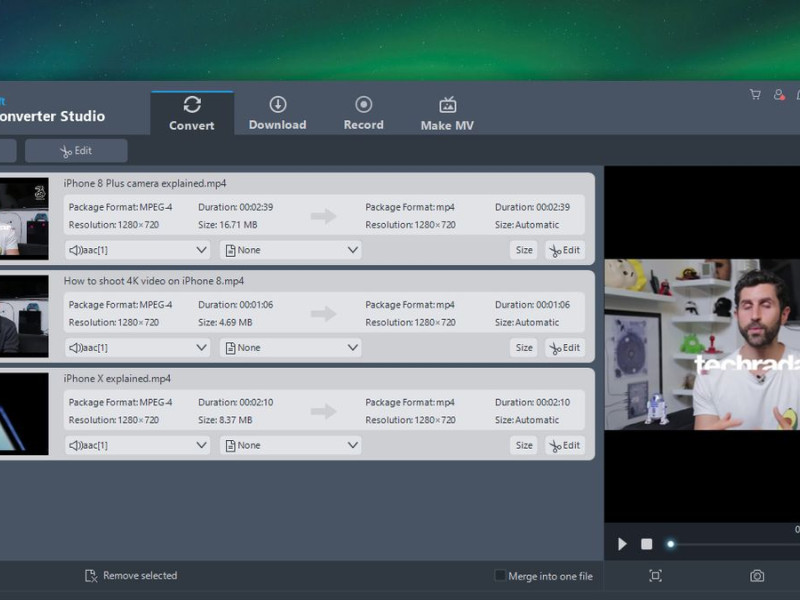Toggle fullscreen preview icon
Screen dimensions: 800x600
(656, 576)
